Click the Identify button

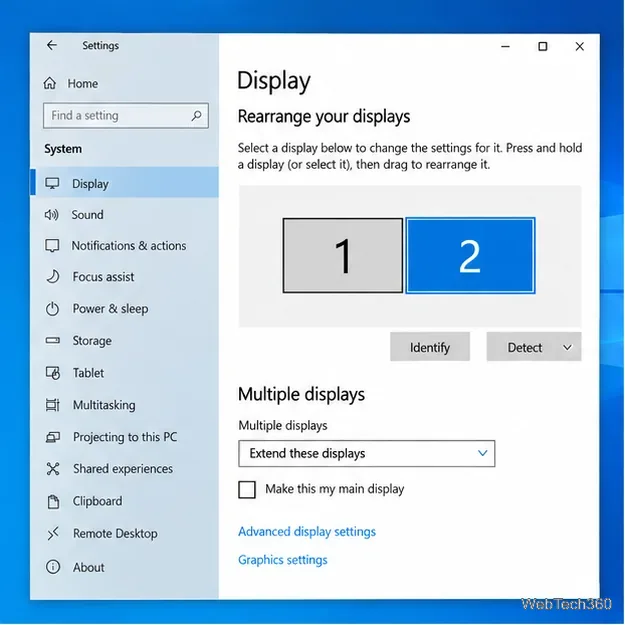tap(430, 347)
